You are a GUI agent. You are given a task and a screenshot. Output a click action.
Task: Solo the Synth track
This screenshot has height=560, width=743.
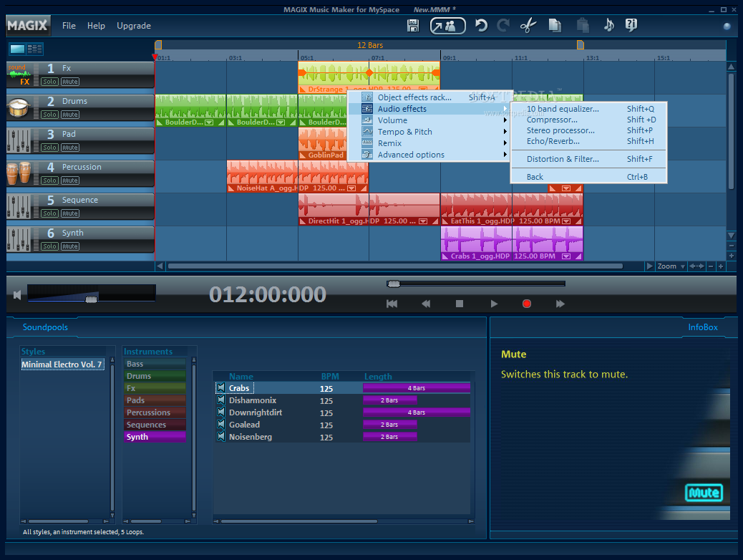49,246
